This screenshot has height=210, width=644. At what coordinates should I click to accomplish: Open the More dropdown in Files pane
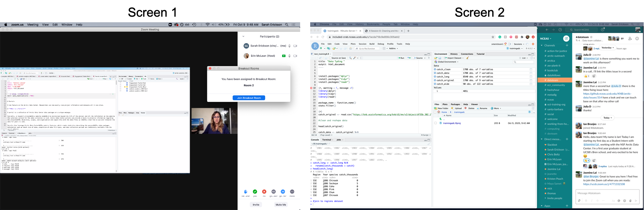tap(496, 108)
